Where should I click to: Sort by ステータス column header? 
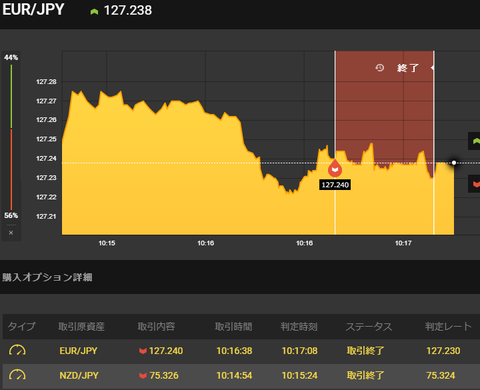[x=369, y=326]
